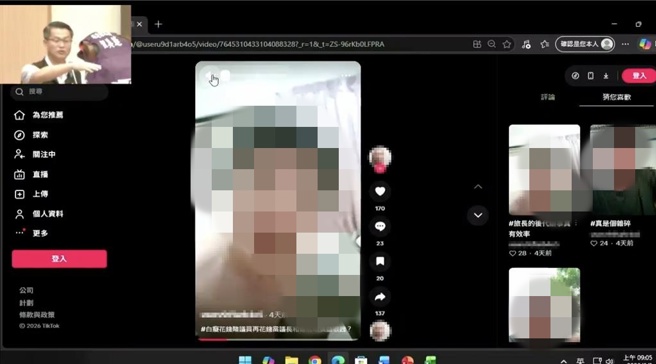The height and width of the screenshot is (364, 656).
Task: Open the video's three-dot options menu
Action: click(x=346, y=76)
